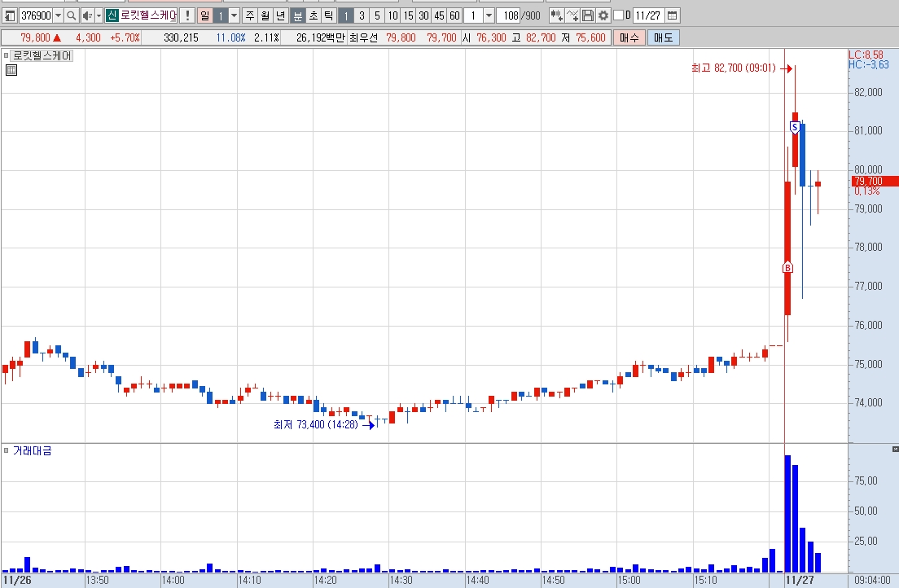Click the 매수 buy button

pyautogui.click(x=629, y=37)
